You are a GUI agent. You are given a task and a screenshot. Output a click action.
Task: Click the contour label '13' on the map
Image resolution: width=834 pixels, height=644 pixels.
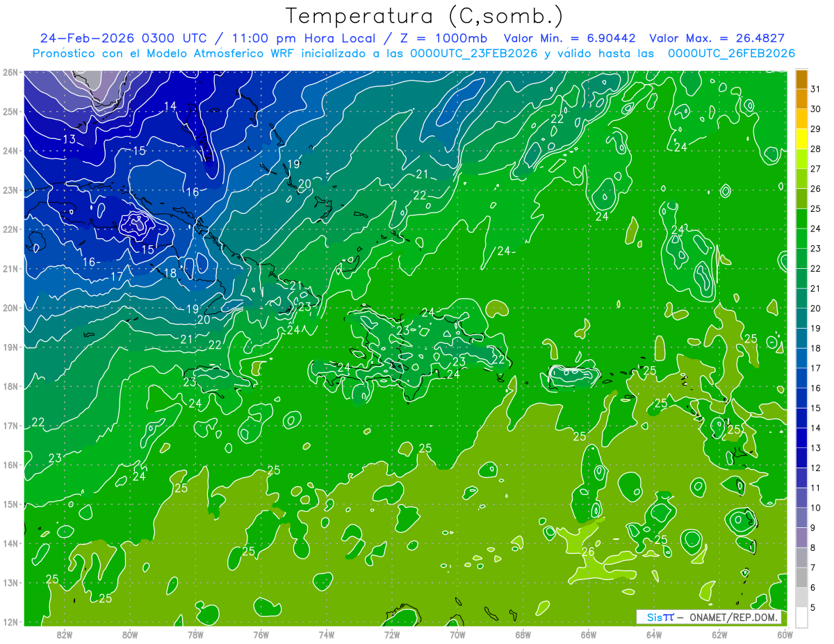[69, 140]
